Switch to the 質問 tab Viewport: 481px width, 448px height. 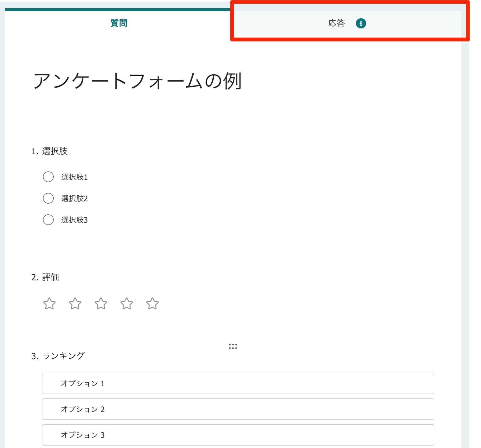[x=119, y=23]
